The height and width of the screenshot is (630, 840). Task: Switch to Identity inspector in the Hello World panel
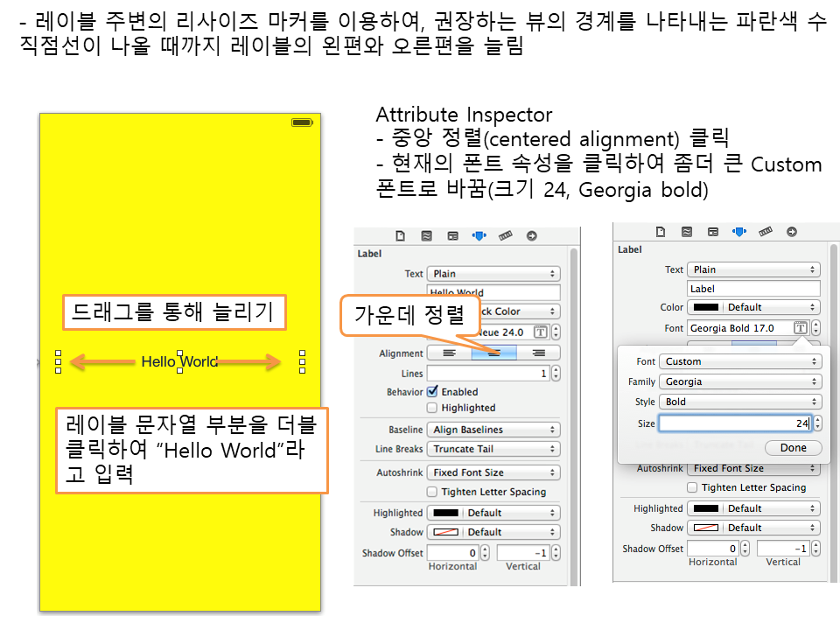(x=452, y=236)
